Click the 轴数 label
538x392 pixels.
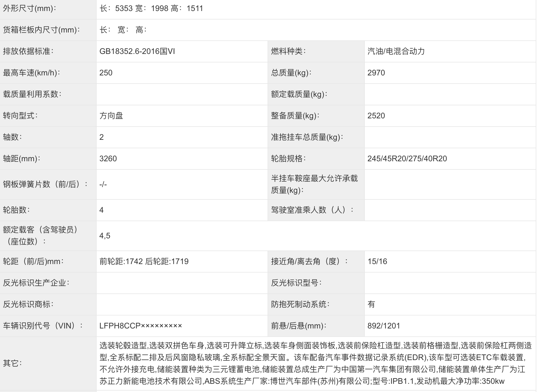(12, 137)
